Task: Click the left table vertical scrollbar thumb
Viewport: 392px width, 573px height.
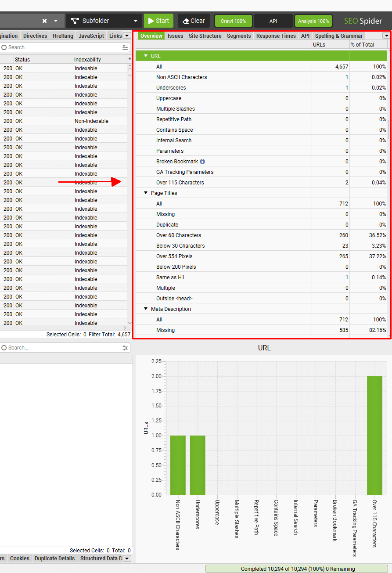Action: pyautogui.click(x=130, y=72)
